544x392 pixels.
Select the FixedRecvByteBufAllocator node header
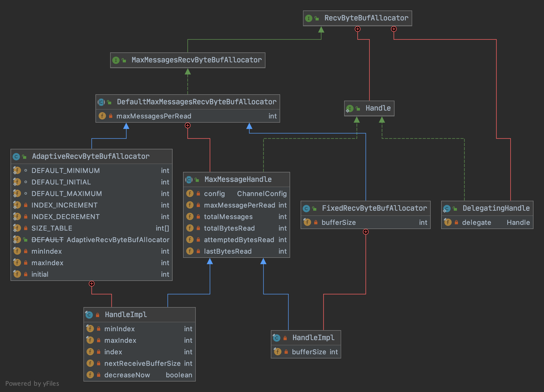[366, 208]
